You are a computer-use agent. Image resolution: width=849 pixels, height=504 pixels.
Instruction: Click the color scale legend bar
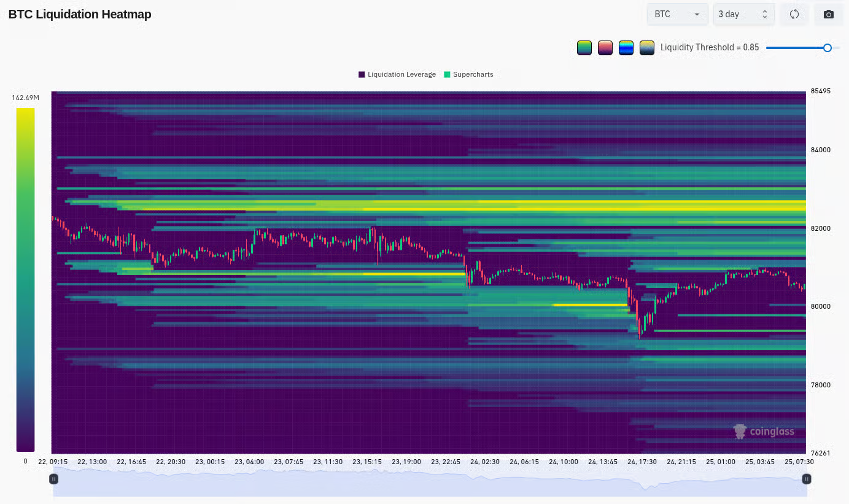click(26, 280)
